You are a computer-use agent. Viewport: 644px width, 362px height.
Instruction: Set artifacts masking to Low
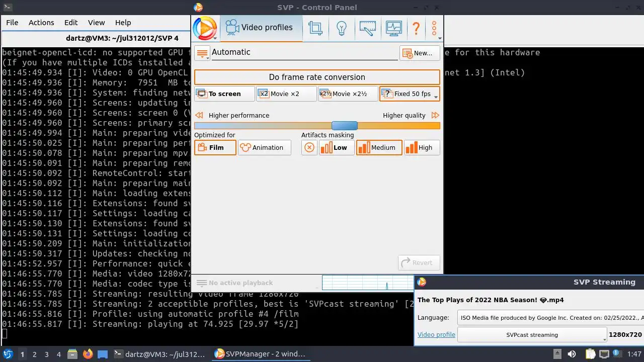[x=337, y=147]
